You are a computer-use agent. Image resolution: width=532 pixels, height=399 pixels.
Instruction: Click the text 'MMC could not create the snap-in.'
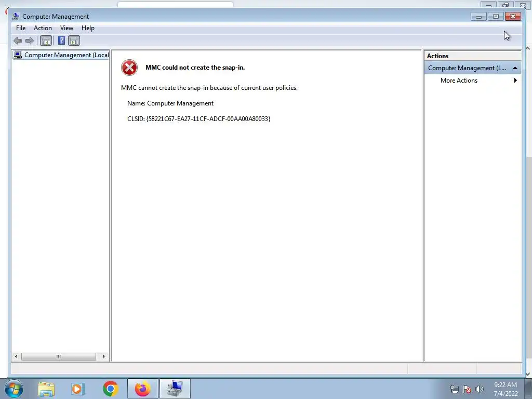195,68
